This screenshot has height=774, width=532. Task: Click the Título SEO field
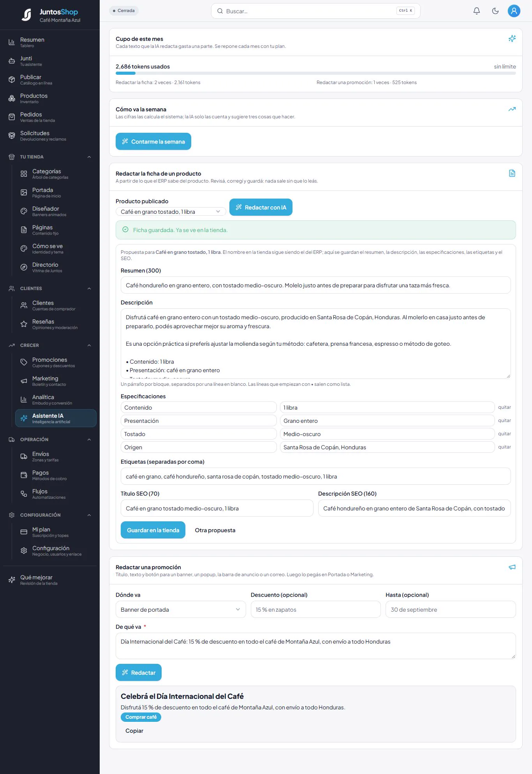click(x=217, y=508)
